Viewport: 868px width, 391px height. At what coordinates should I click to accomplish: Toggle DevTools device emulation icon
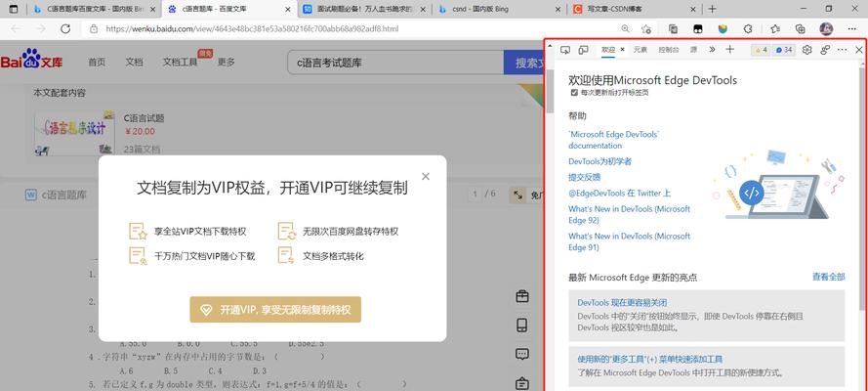click(583, 50)
